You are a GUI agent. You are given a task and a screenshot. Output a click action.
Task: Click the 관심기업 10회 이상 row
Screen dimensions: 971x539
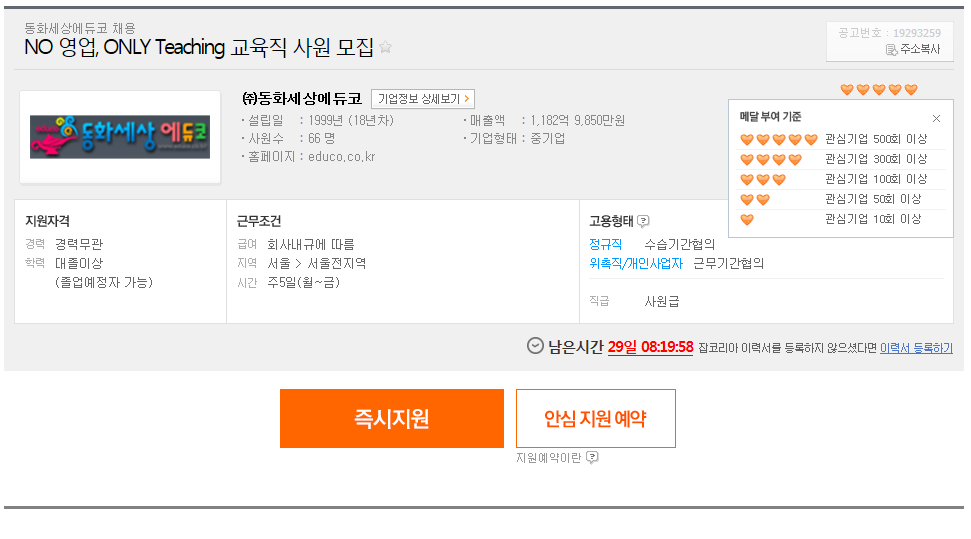[842, 219]
